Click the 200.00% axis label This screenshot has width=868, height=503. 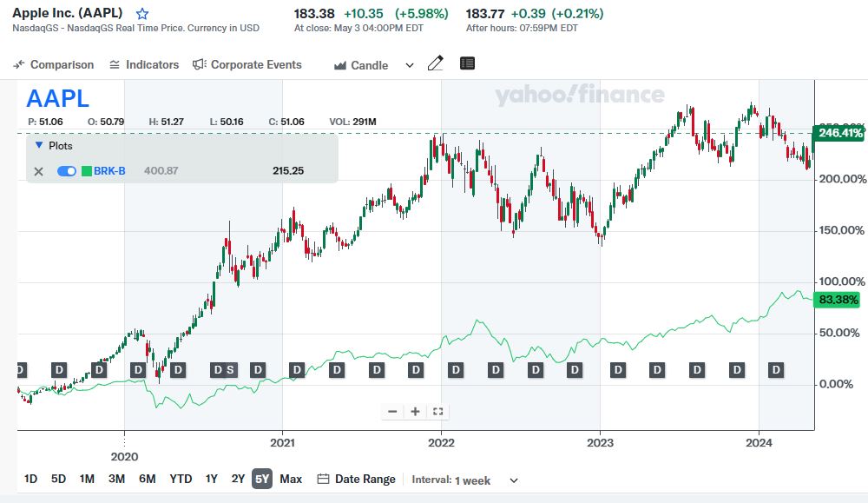pos(843,179)
